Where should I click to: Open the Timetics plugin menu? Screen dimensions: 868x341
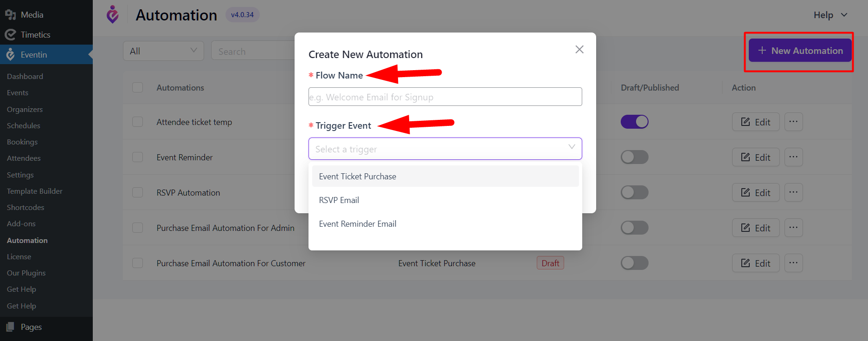coord(35,35)
